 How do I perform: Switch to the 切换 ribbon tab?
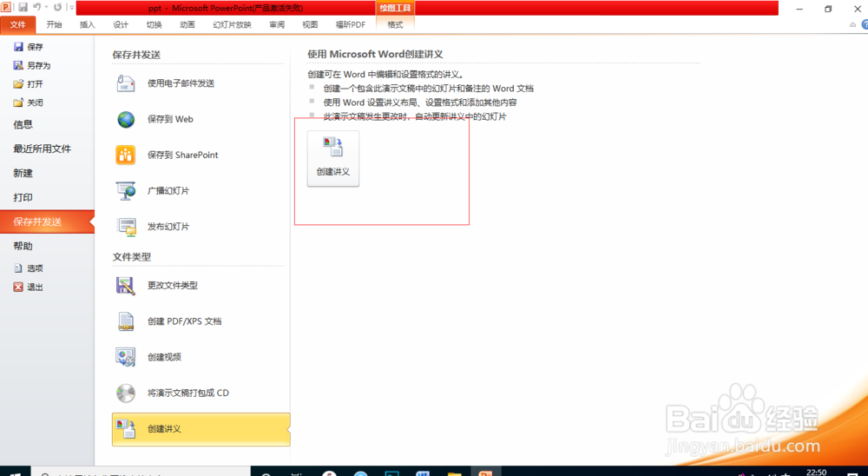point(154,24)
